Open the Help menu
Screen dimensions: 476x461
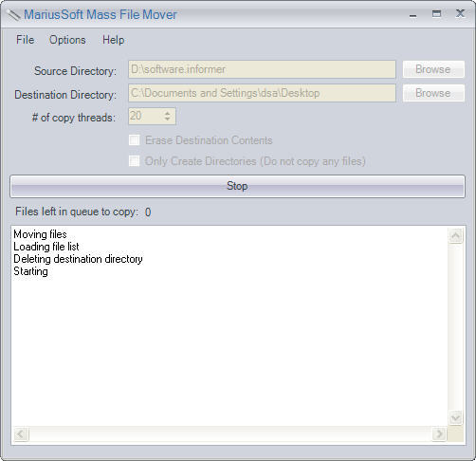point(113,40)
